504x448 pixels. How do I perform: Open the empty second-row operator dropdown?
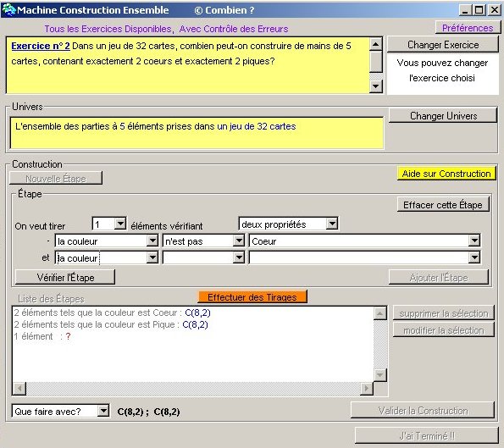pos(239,257)
